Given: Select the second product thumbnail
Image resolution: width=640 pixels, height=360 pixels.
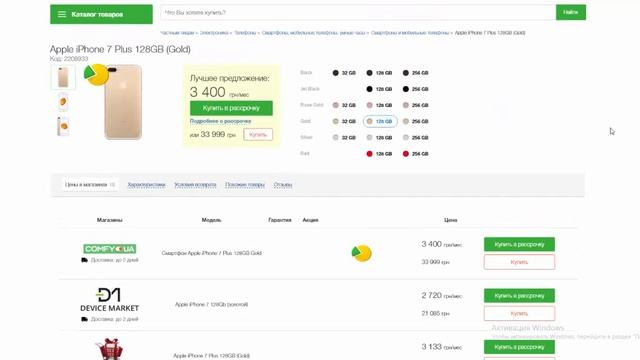Looking at the screenshot, I should [x=63, y=102].
